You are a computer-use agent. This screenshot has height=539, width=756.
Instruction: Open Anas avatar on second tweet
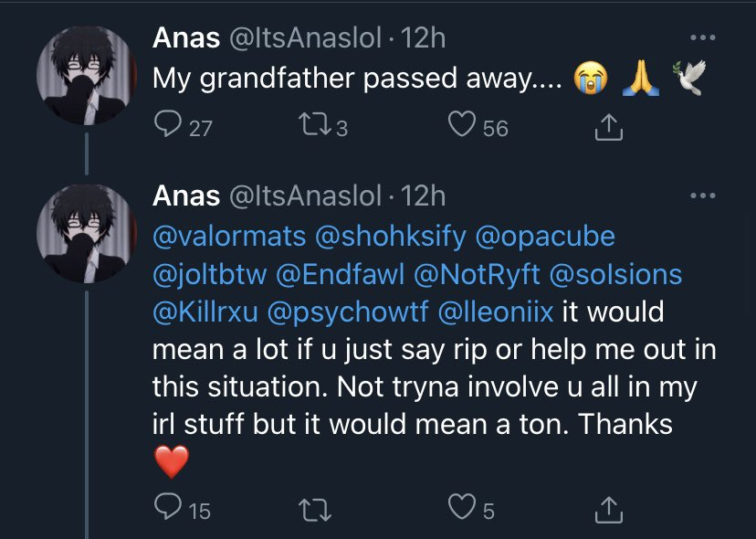(87, 235)
